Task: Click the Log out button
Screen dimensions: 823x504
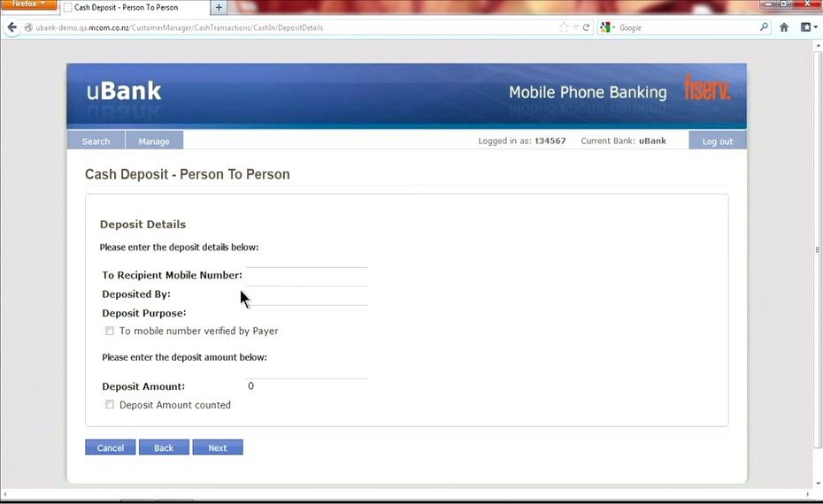Action: tap(717, 141)
